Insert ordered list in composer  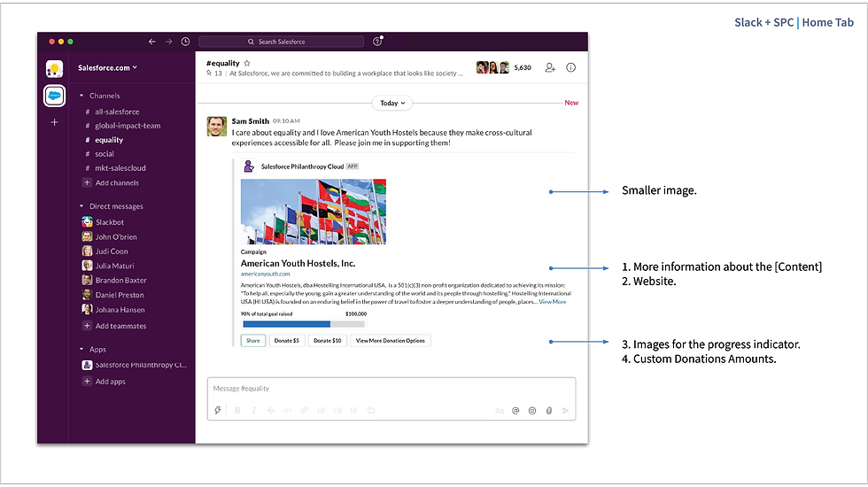321,410
